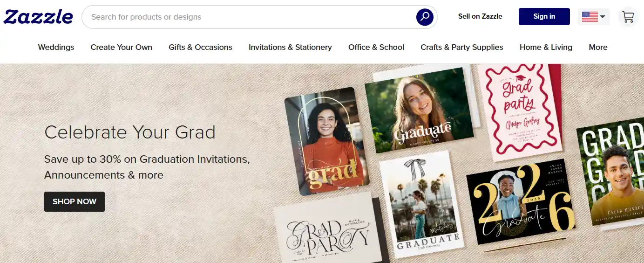This screenshot has width=644, height=263.
Task: Click the Zazzle logo
Action: click(x=38, y=17)
